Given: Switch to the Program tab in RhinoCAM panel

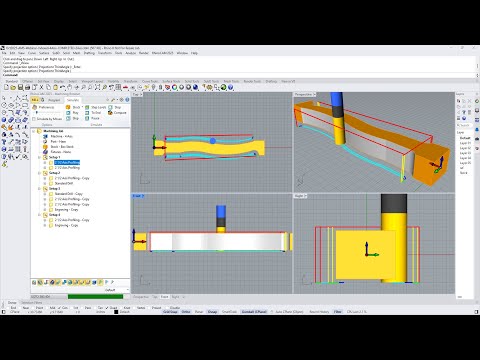Looking at the screenshot, I should (x=54, y=100).
